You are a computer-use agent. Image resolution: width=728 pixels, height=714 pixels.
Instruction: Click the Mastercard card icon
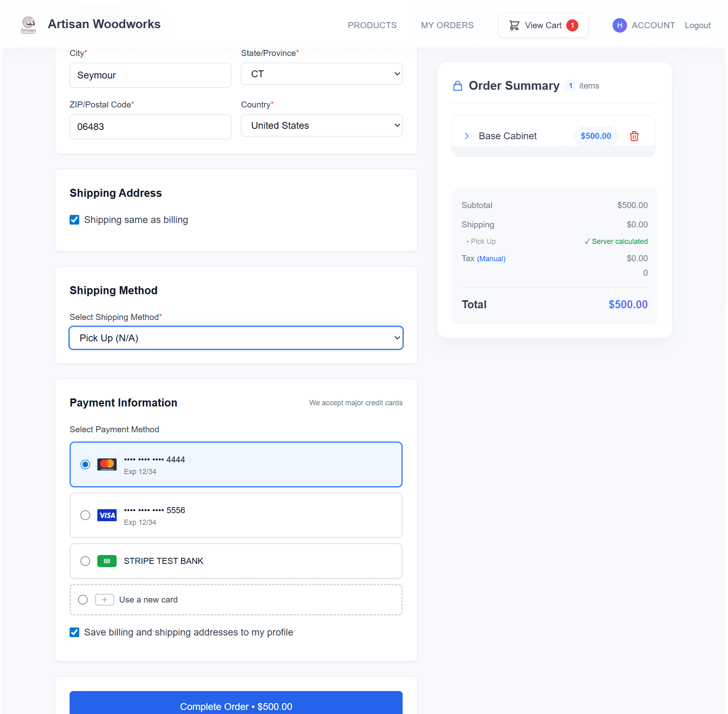(x=107, y=464)
